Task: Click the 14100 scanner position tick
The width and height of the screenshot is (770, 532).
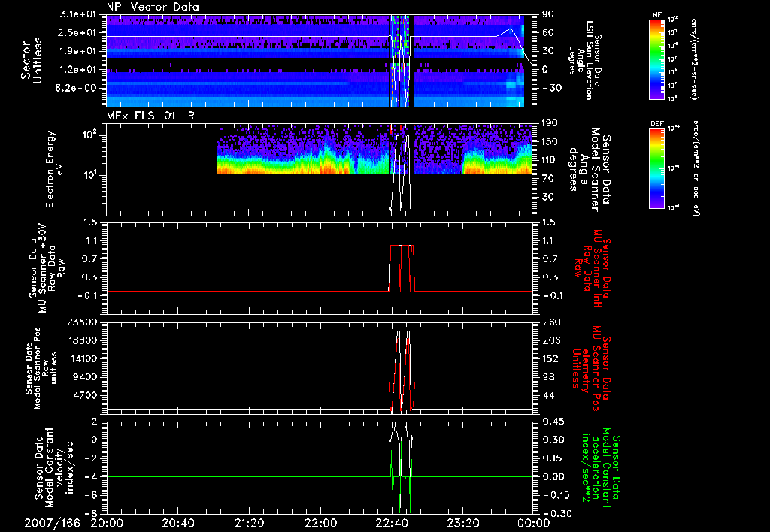Action: tap(83, 358)
